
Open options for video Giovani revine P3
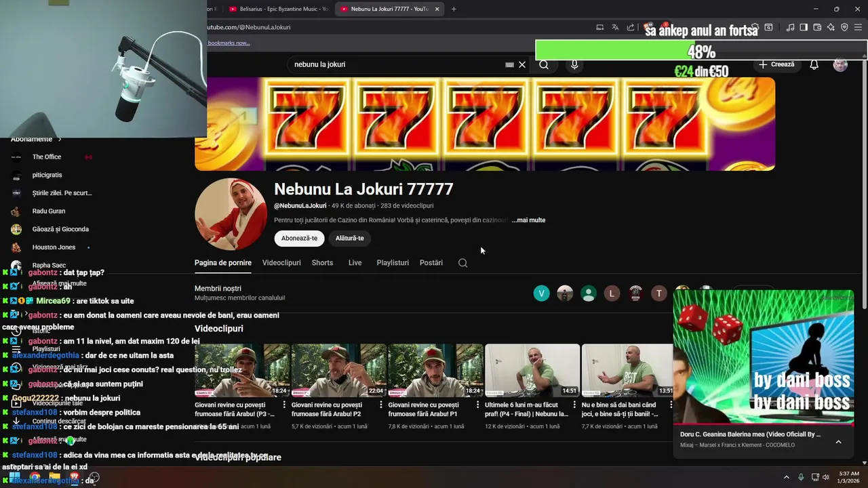[284, 405]
